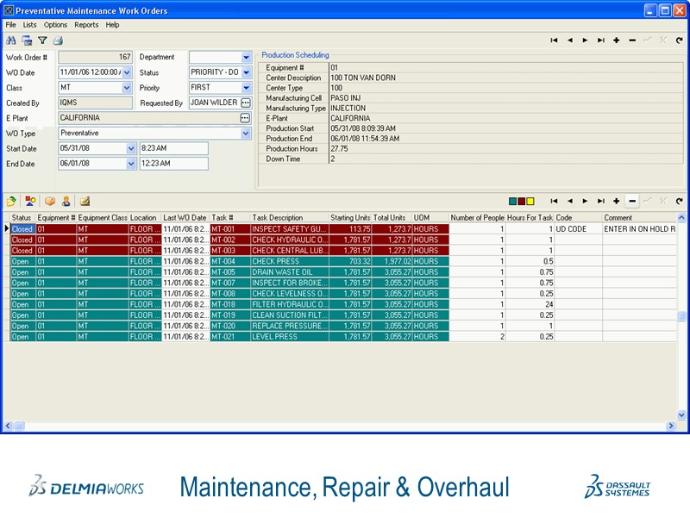Click the print icon in top toolbar

(58, 40)
